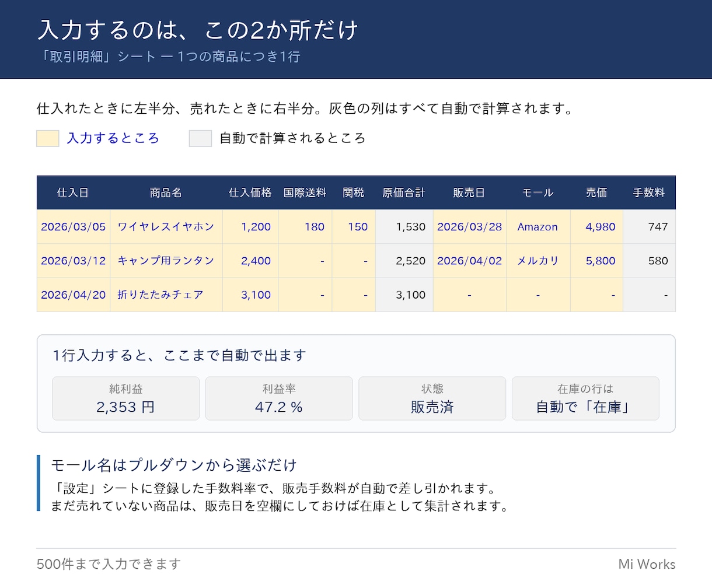Click the 純利益 2,353 円 box

coord(125,398)
